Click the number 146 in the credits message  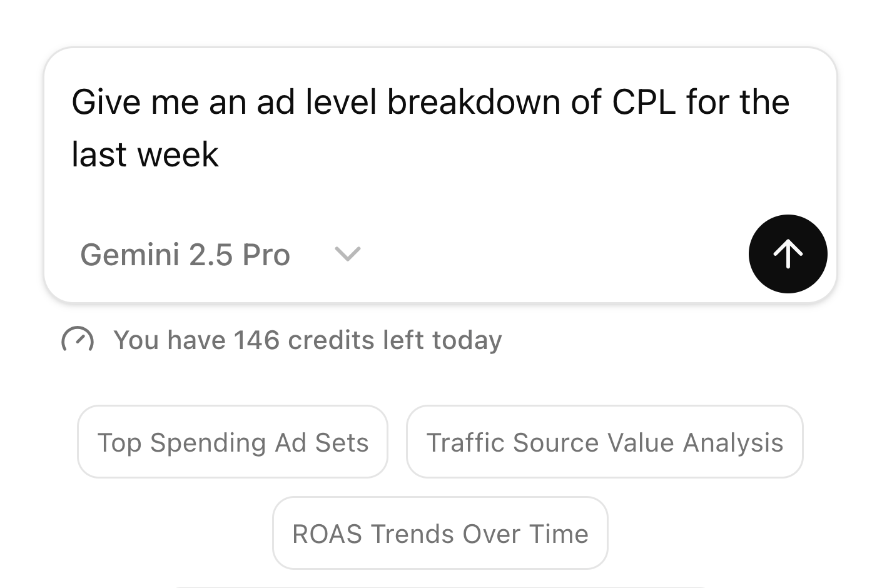256,340
